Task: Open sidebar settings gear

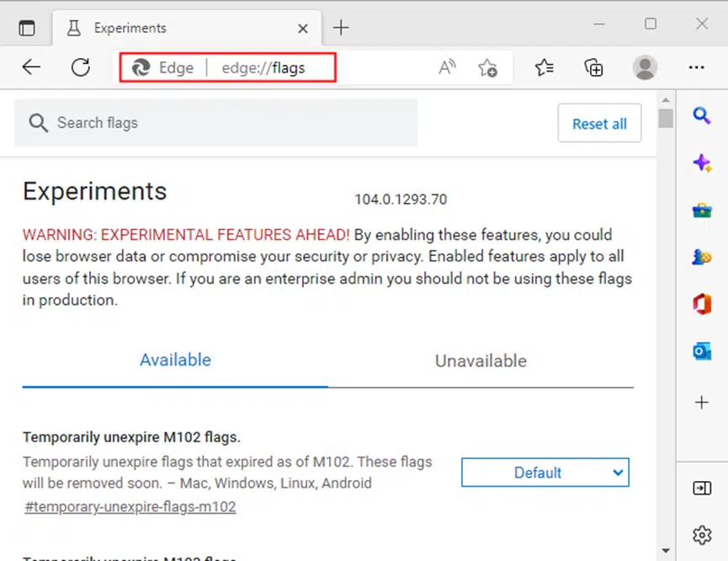Action: coord(702,536)
